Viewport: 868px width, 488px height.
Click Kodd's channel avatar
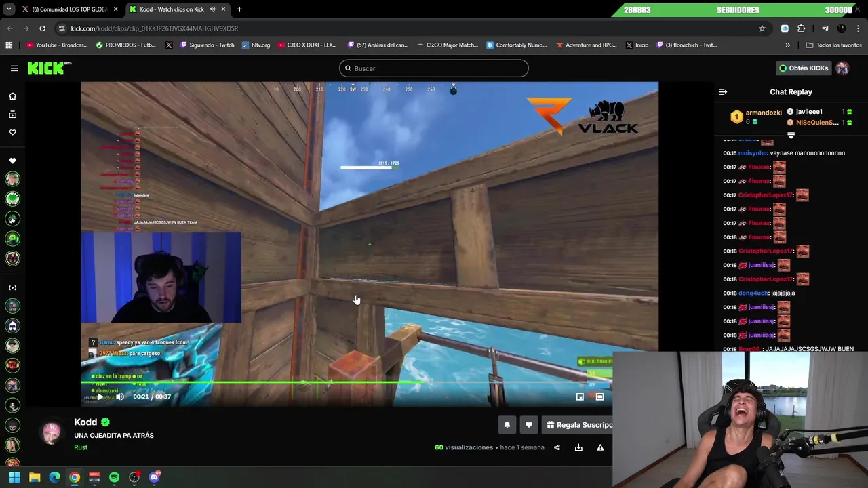pos(52,433)
